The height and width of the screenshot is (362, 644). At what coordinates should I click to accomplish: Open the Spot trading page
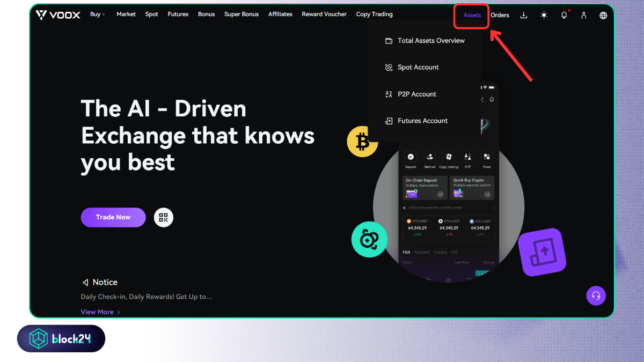click(152, 14)
